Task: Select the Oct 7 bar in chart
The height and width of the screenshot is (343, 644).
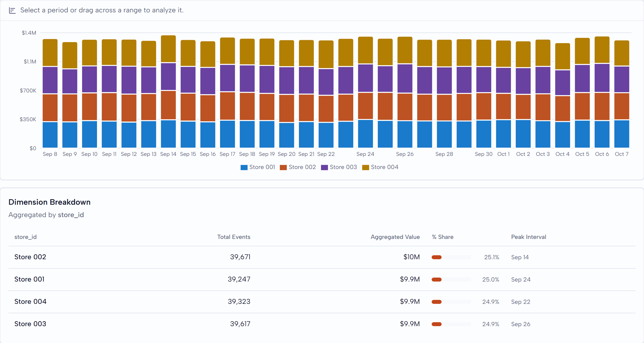Action: (x=621, y=94)
